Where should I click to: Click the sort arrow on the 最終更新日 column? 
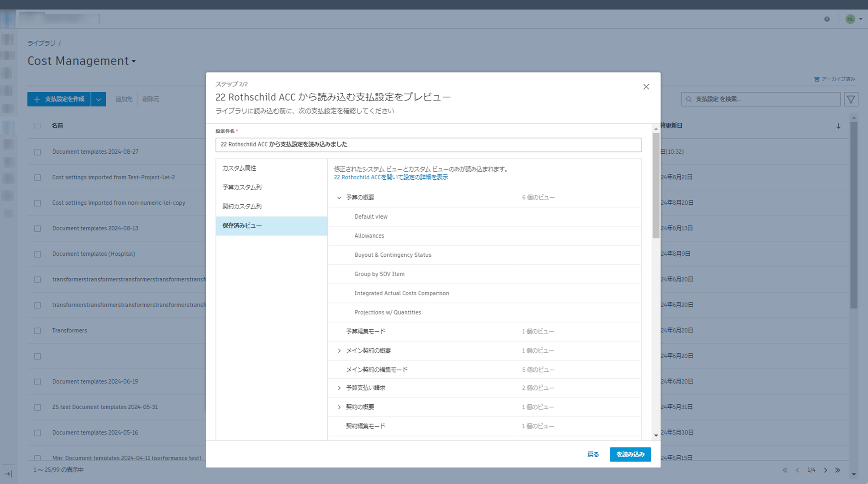pyautogui.click(x=838, y=126)
